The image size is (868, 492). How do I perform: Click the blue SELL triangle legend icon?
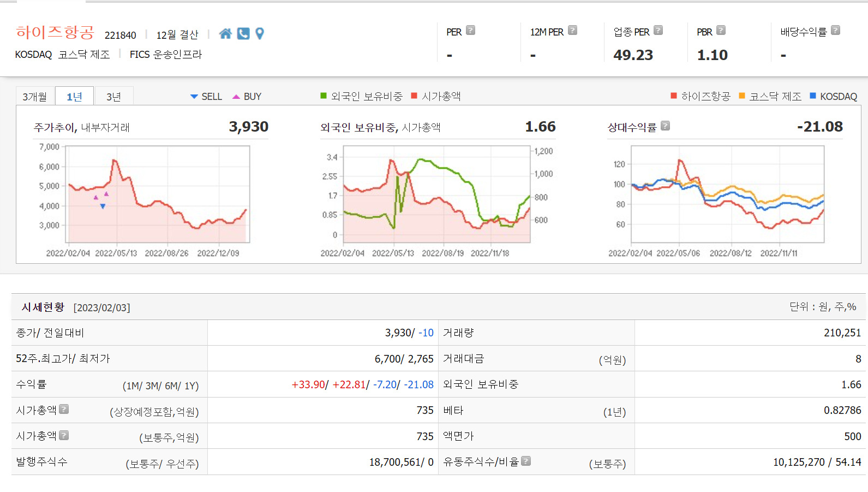[194, 97]
